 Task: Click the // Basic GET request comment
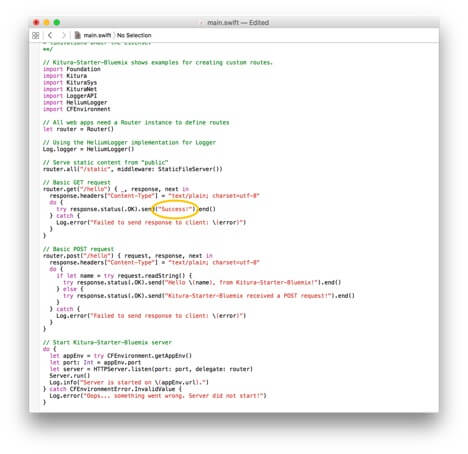point(77,182)
